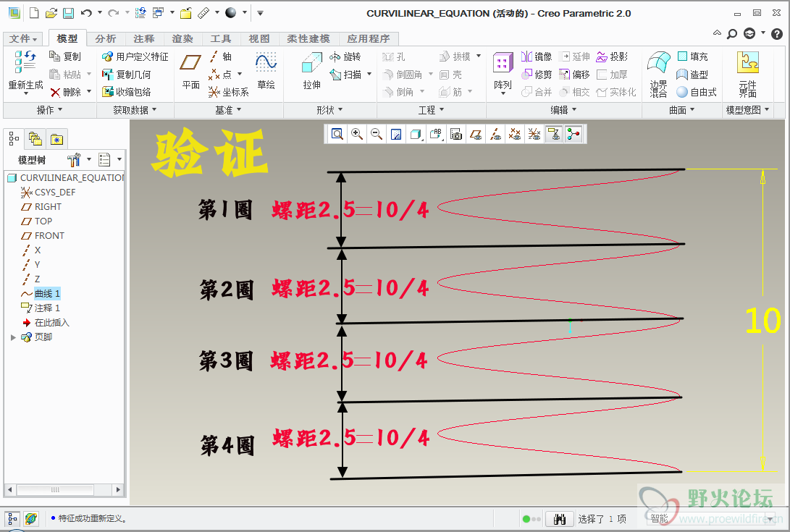Switch to the Annotate (注释) tab
Screen dimensions: 790x532
(144, 39)
